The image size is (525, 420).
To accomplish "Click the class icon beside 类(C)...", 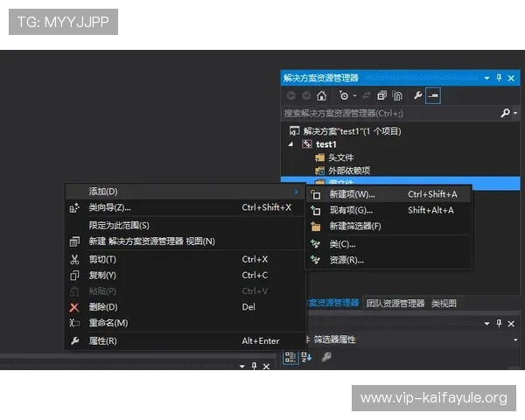I will click(x=315, y=244).
